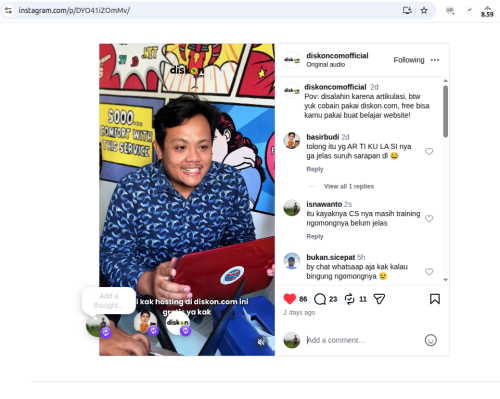Expand View all 1 replies

click(349, 186)
